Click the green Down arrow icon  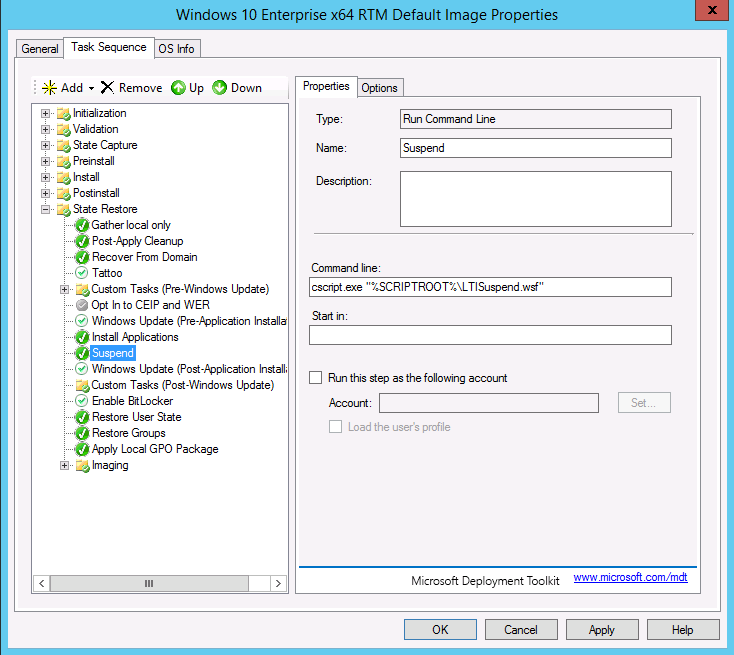[x=220, y=88]
